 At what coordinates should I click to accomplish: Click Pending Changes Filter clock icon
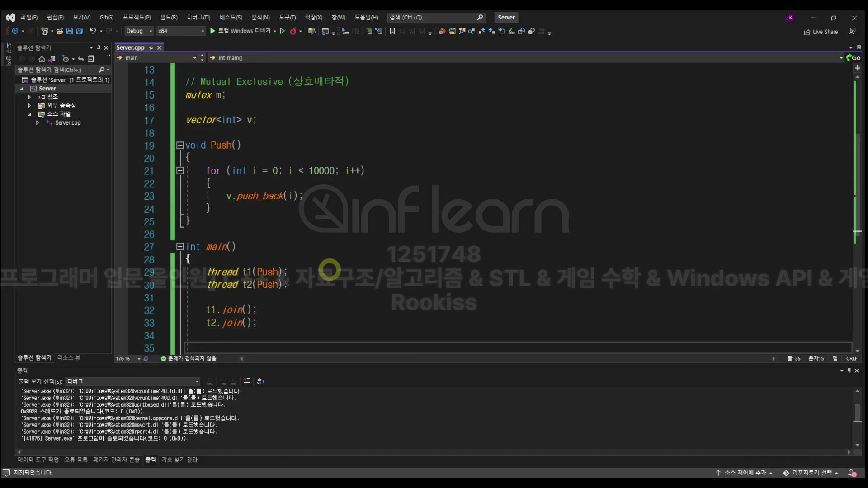coord(66,59)
